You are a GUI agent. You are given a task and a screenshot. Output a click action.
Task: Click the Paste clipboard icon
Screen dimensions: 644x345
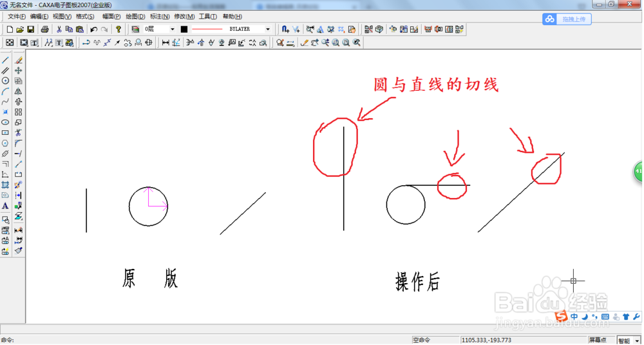coord(80,29)
